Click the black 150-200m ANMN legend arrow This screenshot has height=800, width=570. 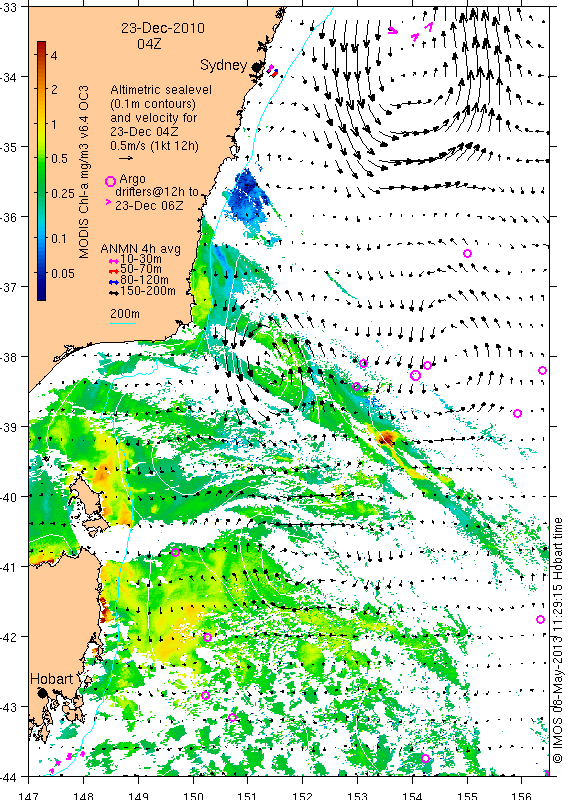(x=114, y=292)
